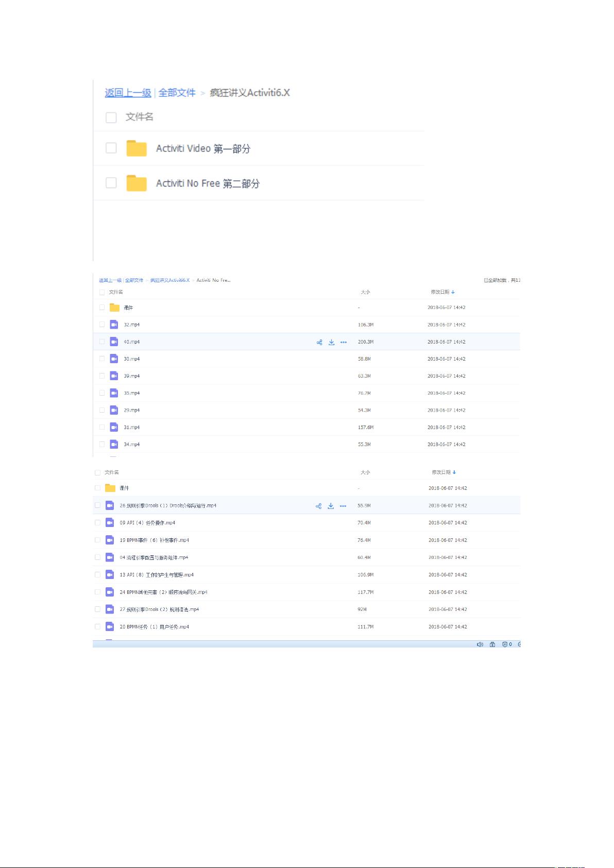This screenshot has height=868, width=614.
Task: Open the 31.mp4 file name
Action: [131, 428]
